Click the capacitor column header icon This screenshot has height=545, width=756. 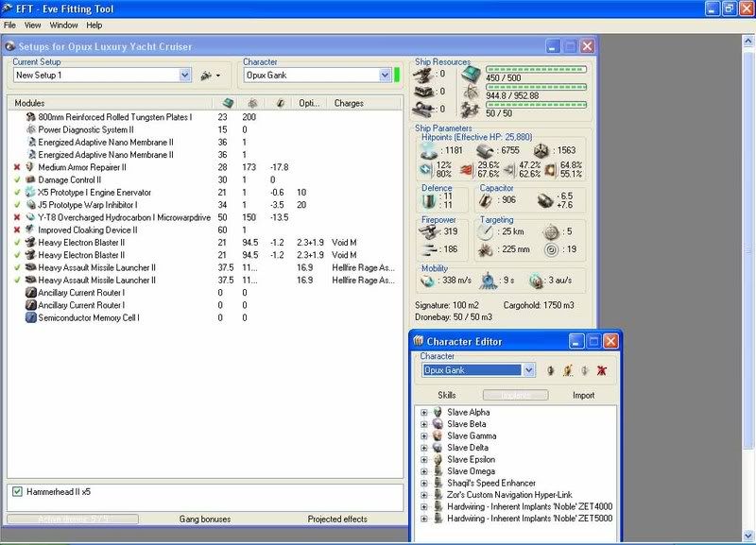[279, 103]
